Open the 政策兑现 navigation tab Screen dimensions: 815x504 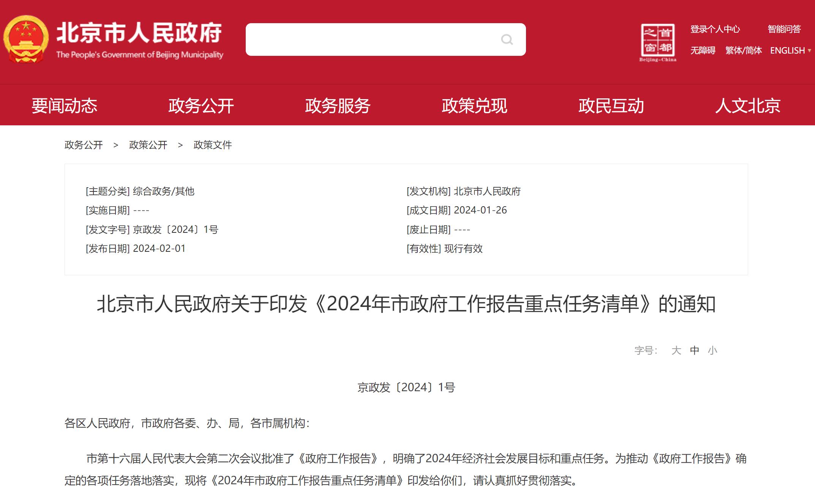click(475, 106)
